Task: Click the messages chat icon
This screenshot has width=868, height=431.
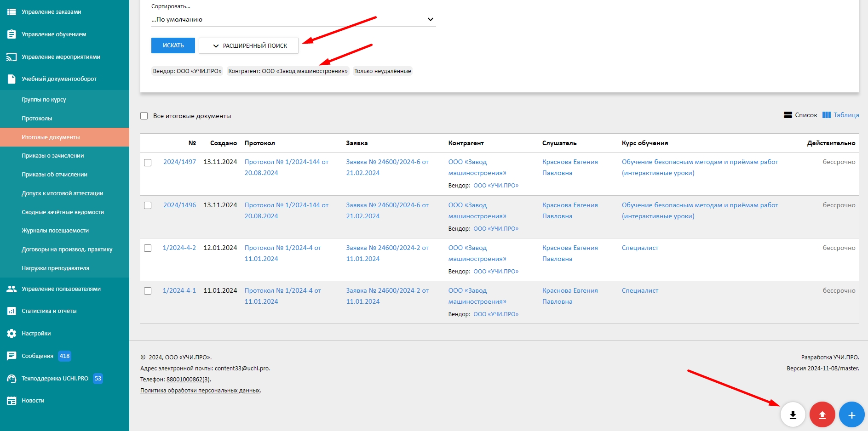Action: point(11,356)
